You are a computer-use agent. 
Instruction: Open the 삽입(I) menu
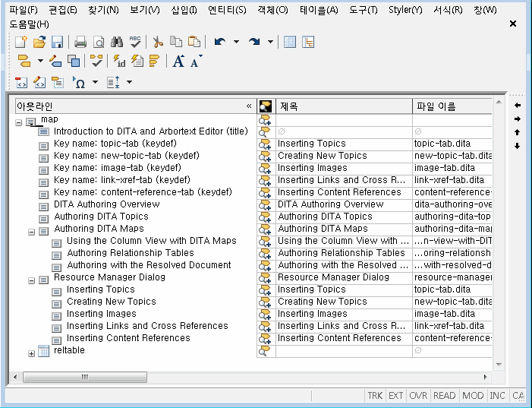pos(184,10)
